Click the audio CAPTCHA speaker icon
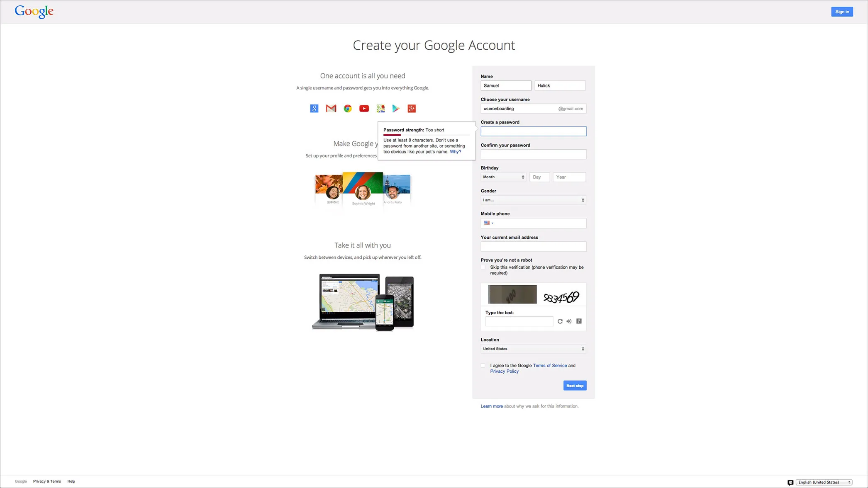 pos(569,321)
